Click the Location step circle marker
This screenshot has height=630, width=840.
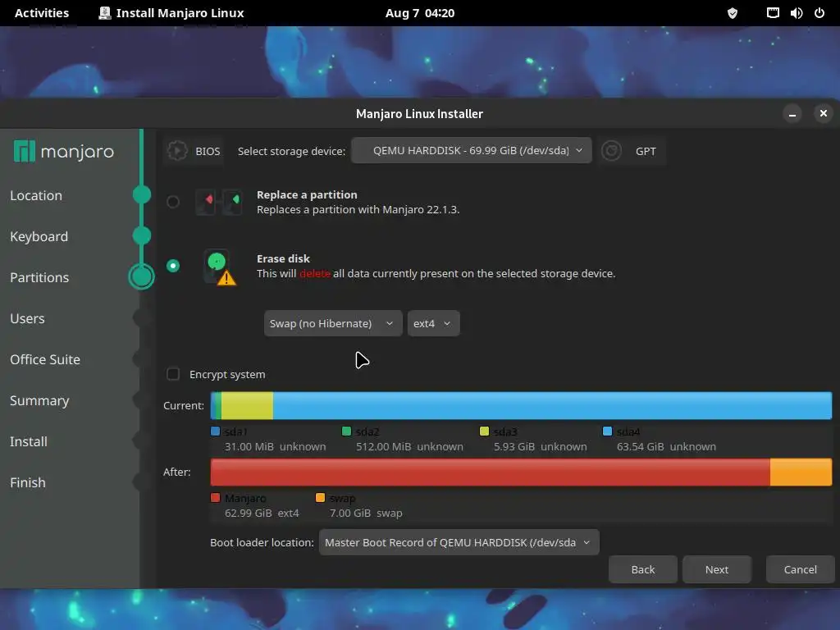point(142,194)
